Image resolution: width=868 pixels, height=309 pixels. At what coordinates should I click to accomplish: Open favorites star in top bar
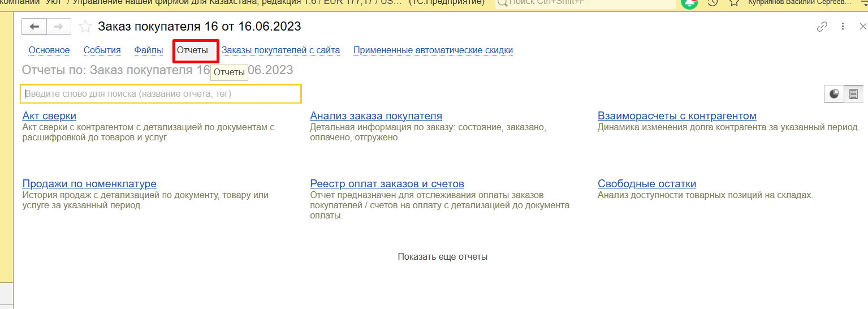[734, 3]
